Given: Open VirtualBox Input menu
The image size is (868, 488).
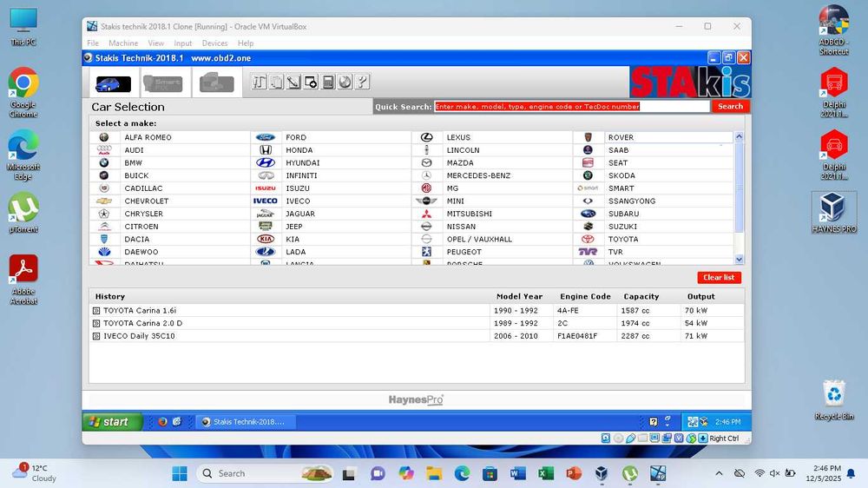Looking at the screenshot, I should click(182, 43).
